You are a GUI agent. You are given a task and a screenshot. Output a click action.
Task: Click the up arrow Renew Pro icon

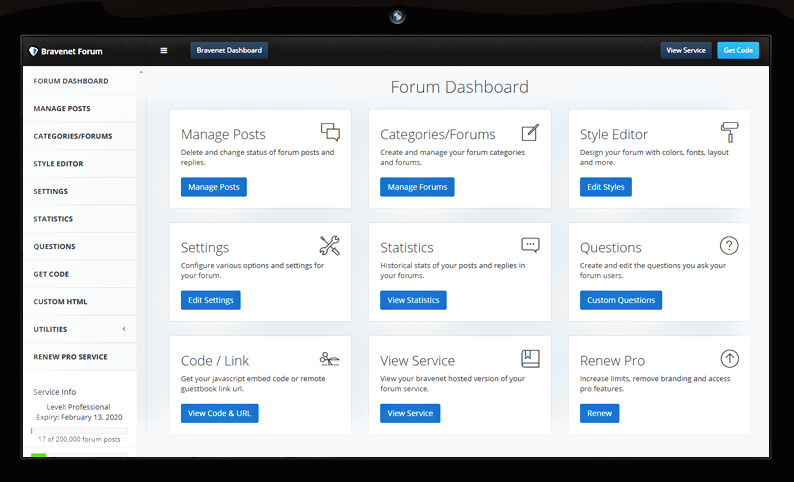[x=729, y=358]
